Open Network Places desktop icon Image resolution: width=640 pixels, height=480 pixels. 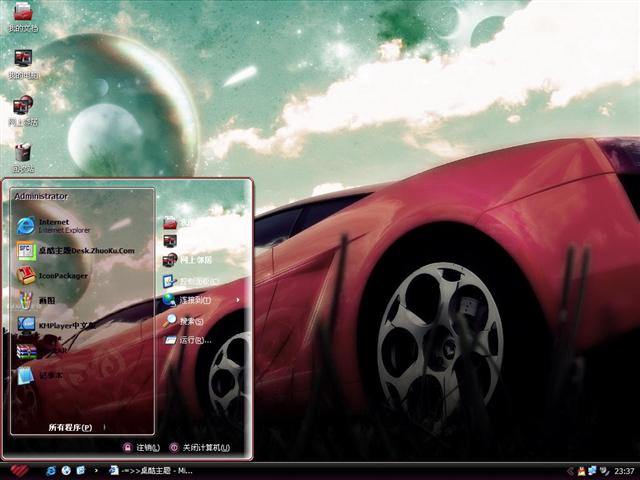(x=23, y=109)
